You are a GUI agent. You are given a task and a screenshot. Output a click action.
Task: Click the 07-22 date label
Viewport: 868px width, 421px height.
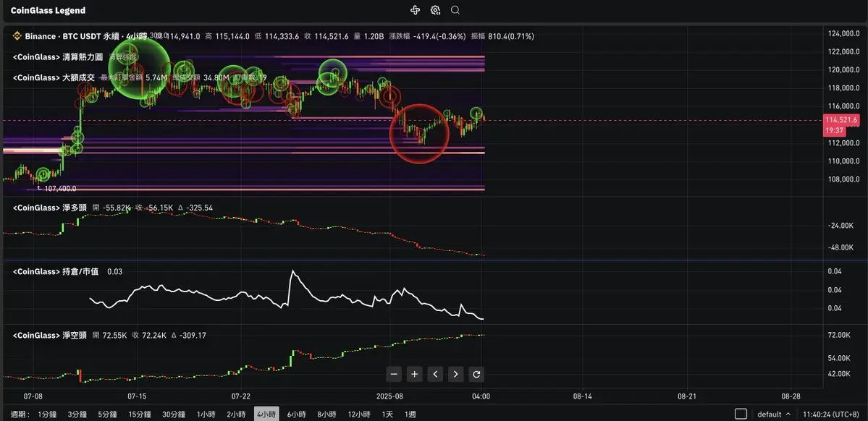point(241,396)
